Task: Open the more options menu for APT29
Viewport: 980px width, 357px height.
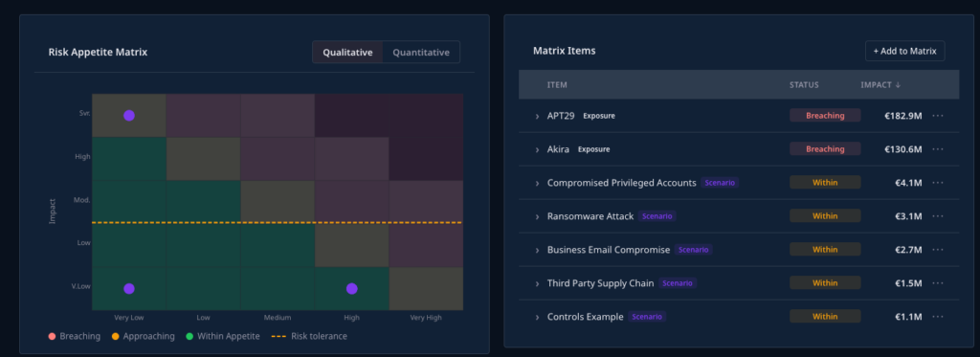Action: tap(937, 116)
